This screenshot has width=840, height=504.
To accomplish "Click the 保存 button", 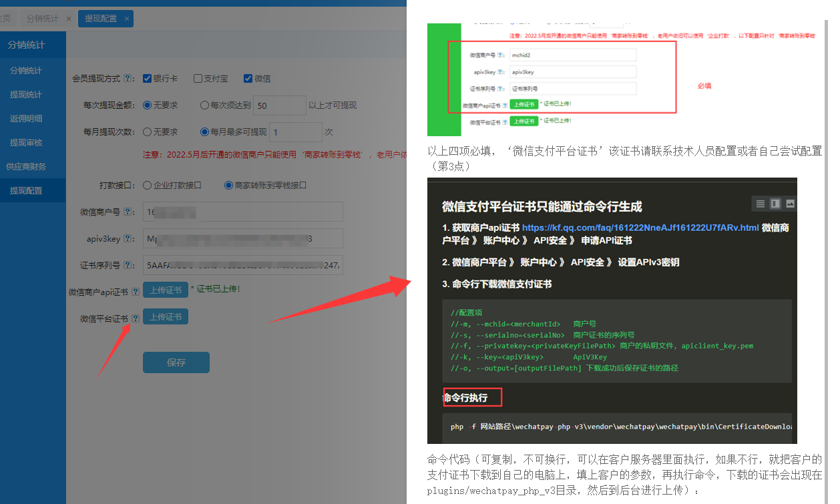I will [176, 362].
